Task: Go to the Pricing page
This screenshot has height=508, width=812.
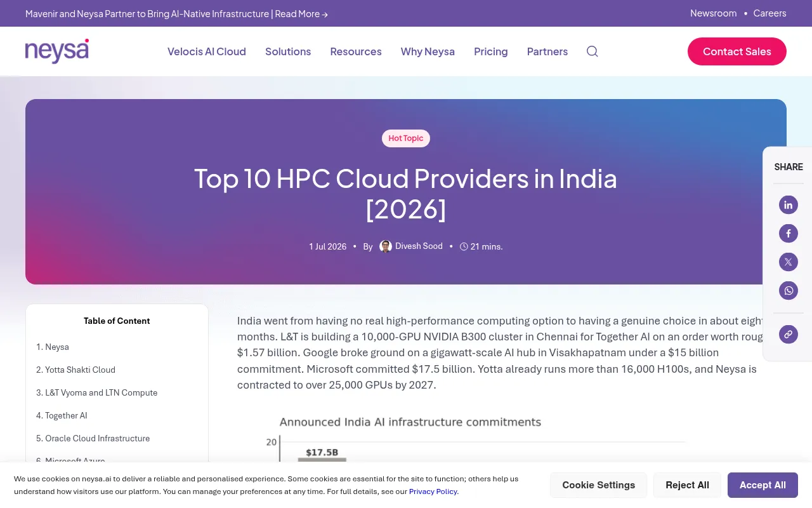Action: (491, 51)
